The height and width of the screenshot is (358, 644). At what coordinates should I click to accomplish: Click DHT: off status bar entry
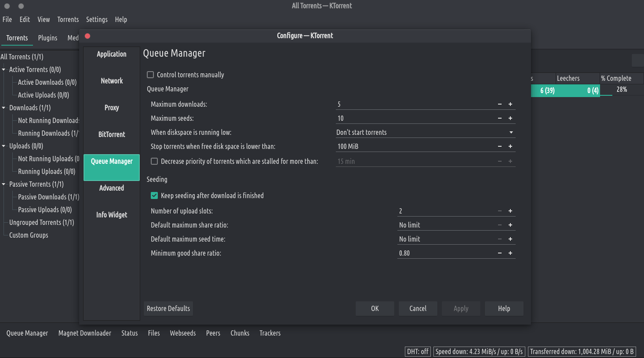coord(418,351)
